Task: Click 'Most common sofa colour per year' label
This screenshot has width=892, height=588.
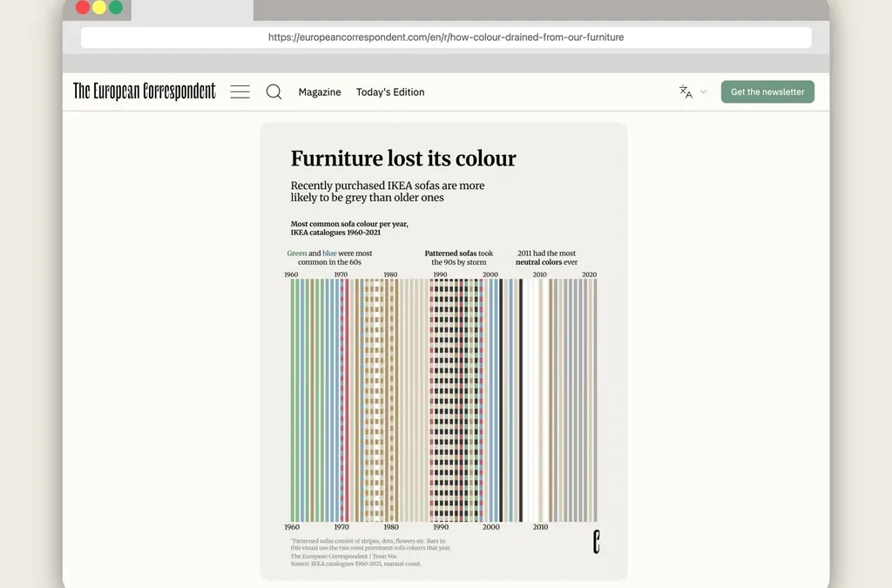Action: pos(349,228)
